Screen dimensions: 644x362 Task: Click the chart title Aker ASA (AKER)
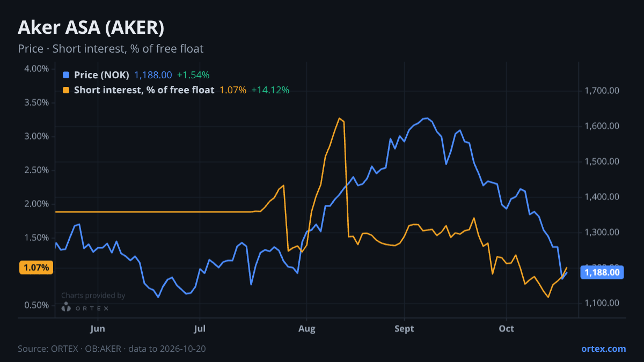(91, 27)
